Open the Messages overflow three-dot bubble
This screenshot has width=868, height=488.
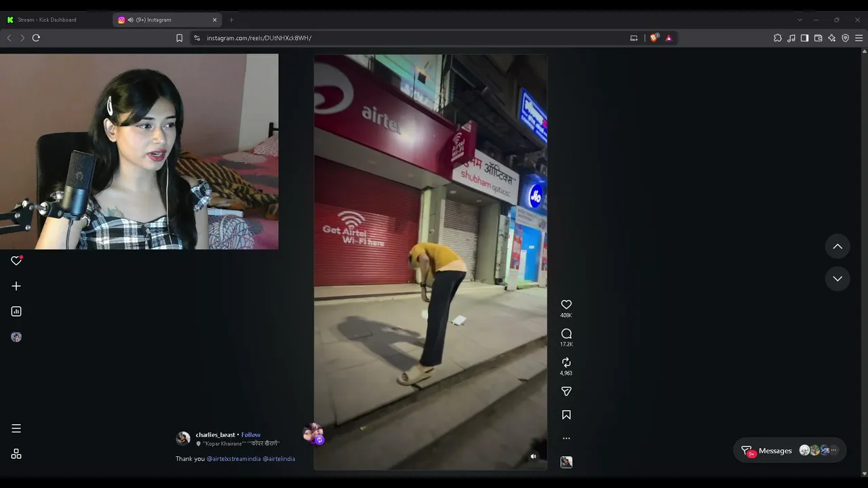pos(833,450)
